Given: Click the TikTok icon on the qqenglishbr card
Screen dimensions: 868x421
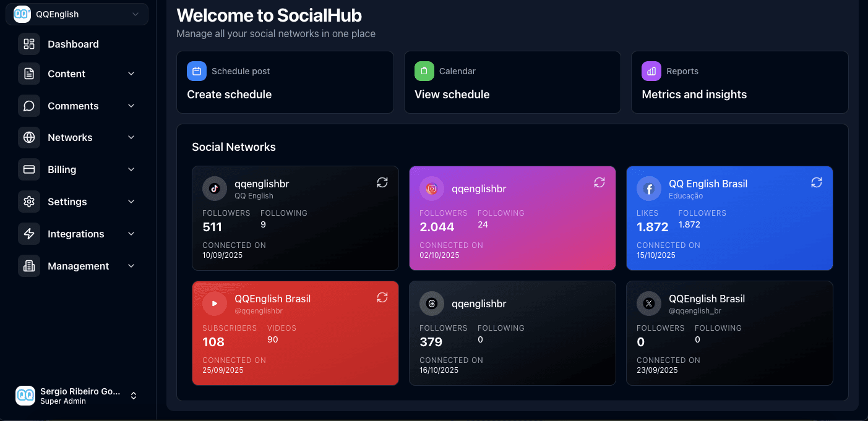Looking at the screenshot, I should click(214, 189).
